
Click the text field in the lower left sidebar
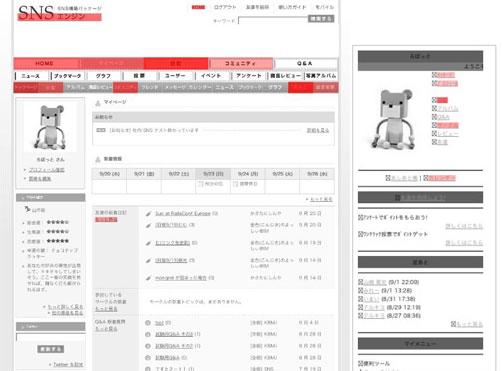(51, 337)
